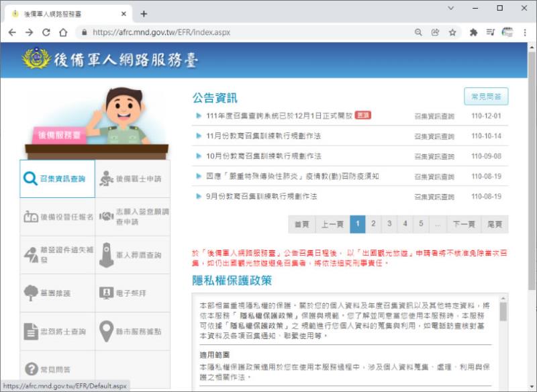Open the zoom magnifier icon in address bar
The height and width of the screenshot is (392, 537).
(418, 32)
